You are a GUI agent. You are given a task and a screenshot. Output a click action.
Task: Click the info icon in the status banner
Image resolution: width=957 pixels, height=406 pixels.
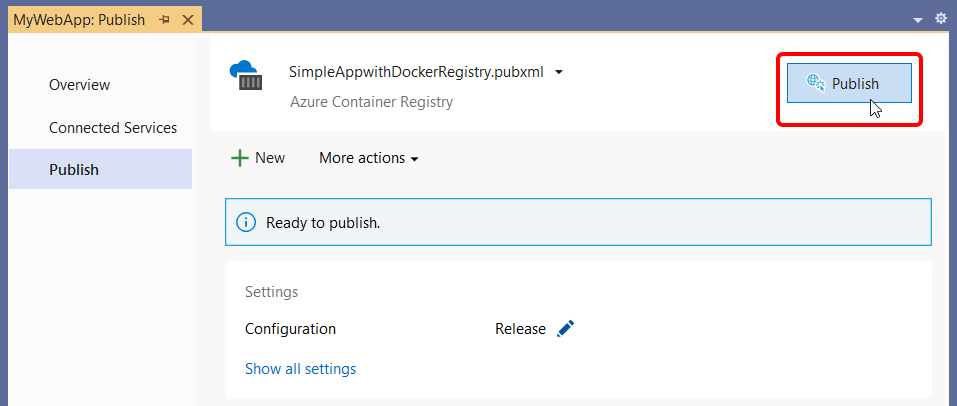click(246, 222)
